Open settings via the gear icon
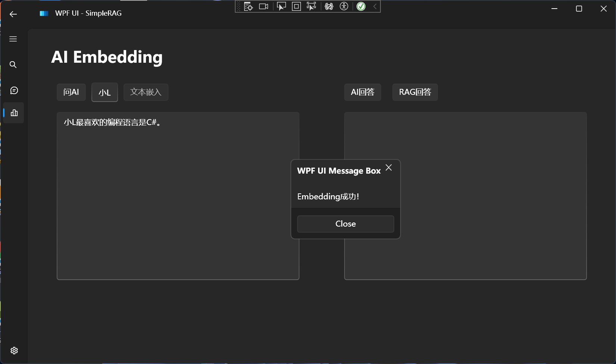This screenshot has height=364, width=616. pyautogui.click(x=14, y=351)
